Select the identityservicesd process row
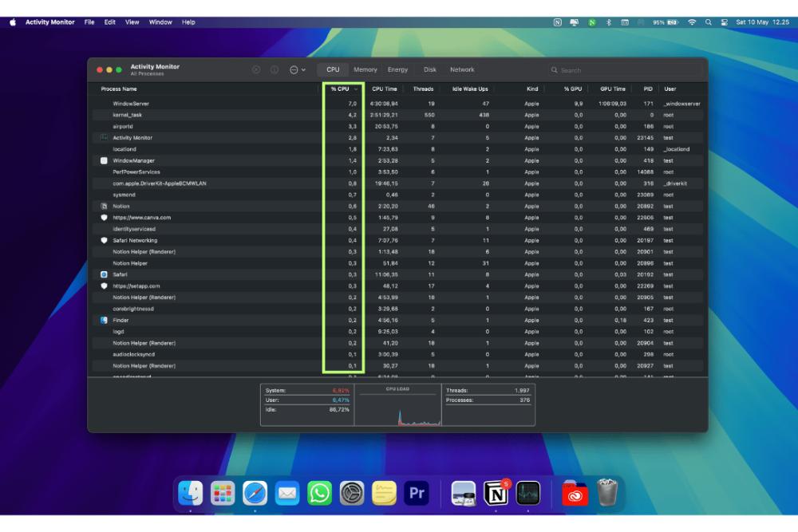 pyautogui.click(x=397, y=229)
